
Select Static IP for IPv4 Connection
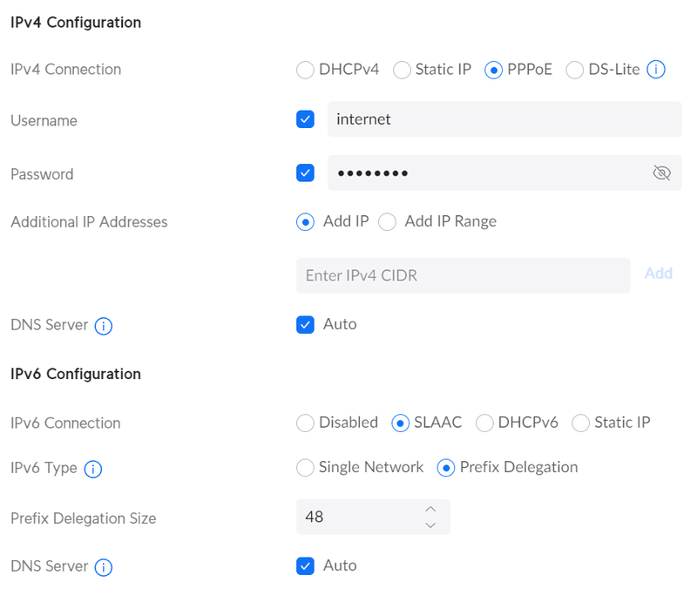[402, 70]
